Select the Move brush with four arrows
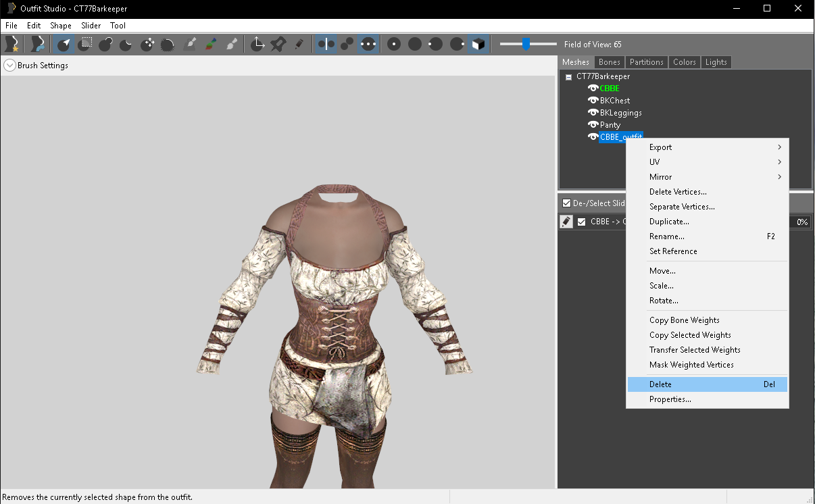The image size is (815, 504). [x=147, y=45]
